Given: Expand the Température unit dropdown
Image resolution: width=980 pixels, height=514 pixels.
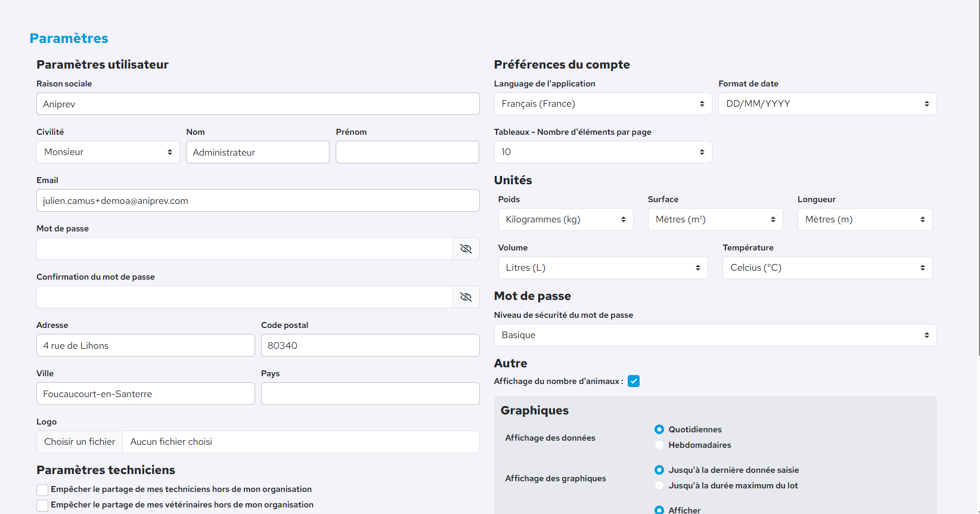Looking at the screenshot, I should [x=827, y=268].
